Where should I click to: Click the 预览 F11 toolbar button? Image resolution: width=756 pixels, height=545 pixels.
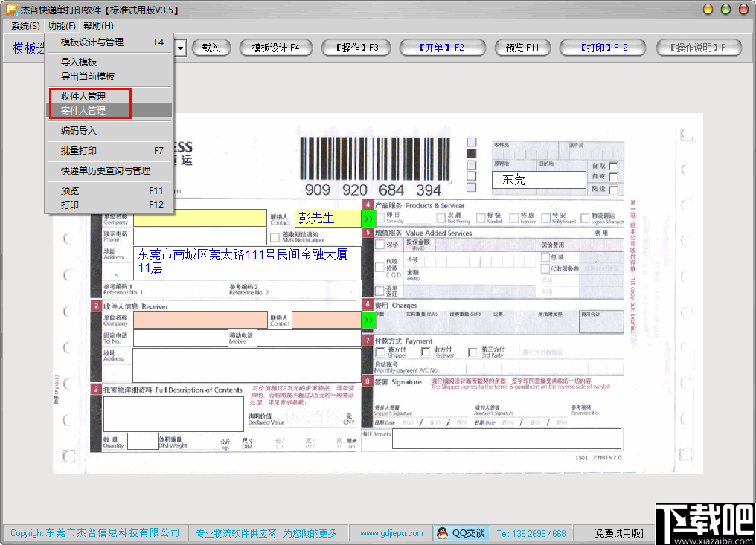[522, 48]
